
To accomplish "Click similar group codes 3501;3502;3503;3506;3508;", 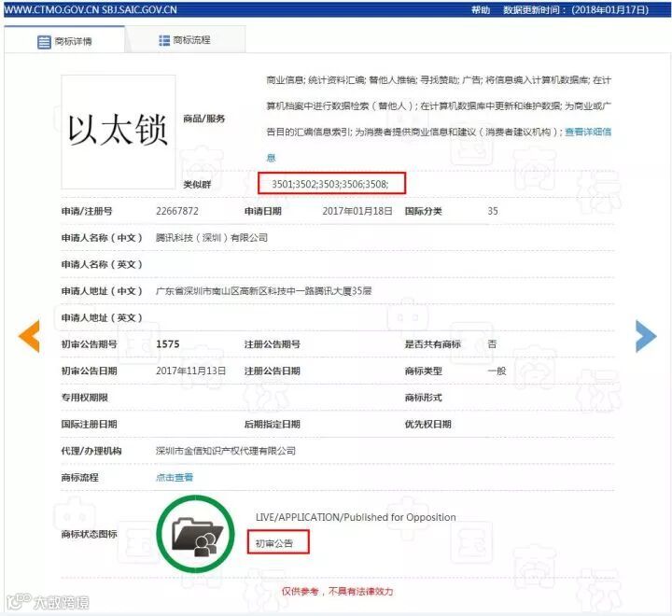I will pos(330,184).
